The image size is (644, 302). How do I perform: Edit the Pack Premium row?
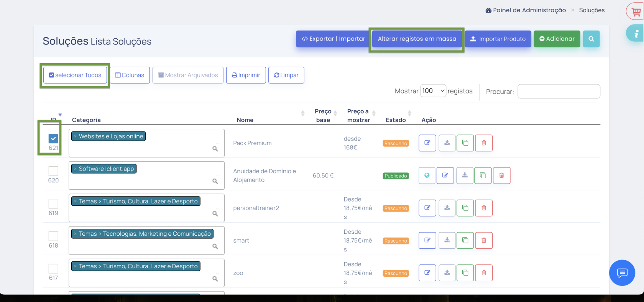427,143
